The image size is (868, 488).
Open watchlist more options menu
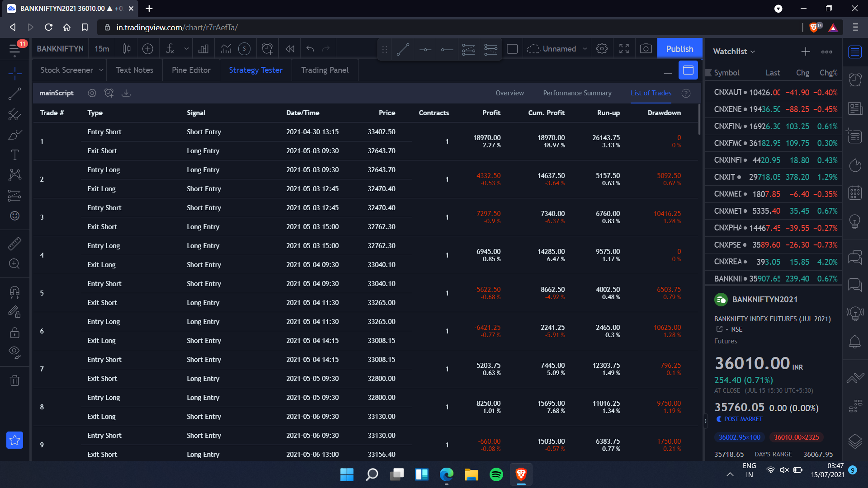point(827,52)
